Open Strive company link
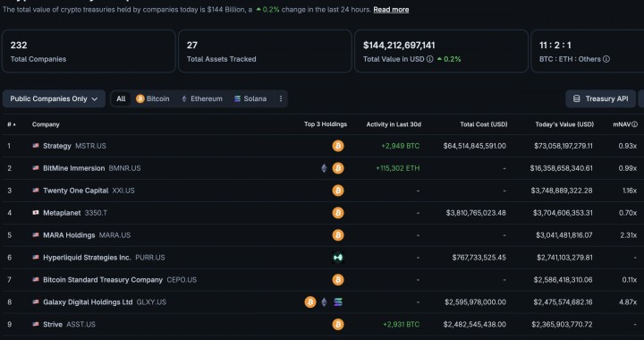This screenshot has height=340, width=644. click(53, 325)
